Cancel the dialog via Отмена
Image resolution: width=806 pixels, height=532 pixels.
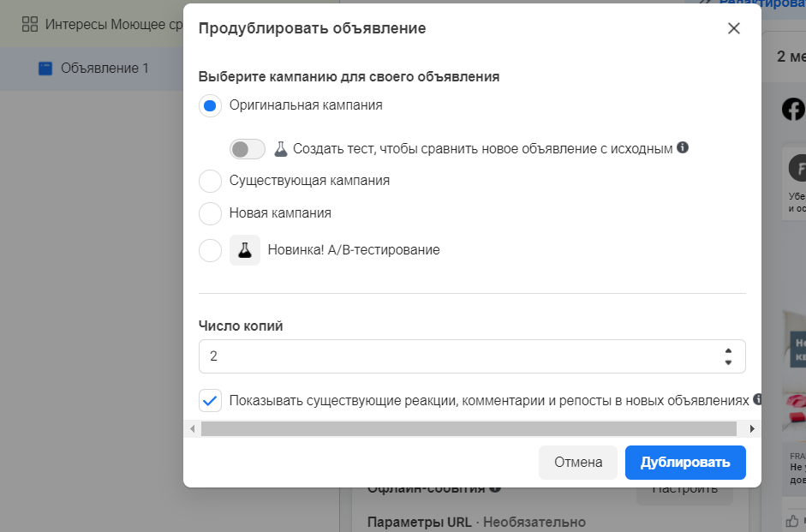click(577, 462)
